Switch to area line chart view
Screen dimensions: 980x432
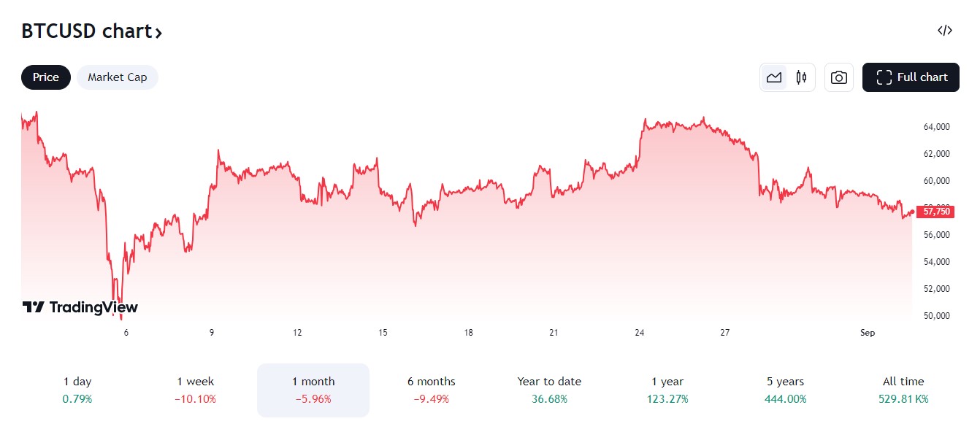[773, 77]
